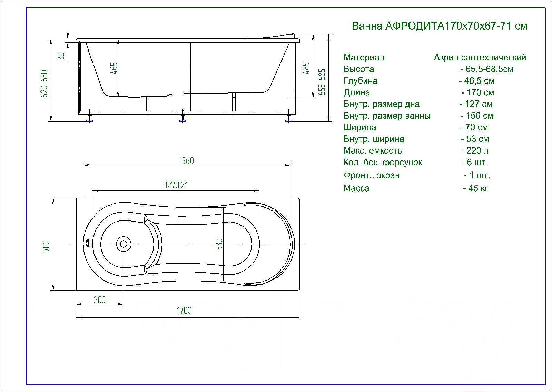Select the left blue adjustable foot
The height and width of the screenshot is (392, 552).
click(90, 119)
